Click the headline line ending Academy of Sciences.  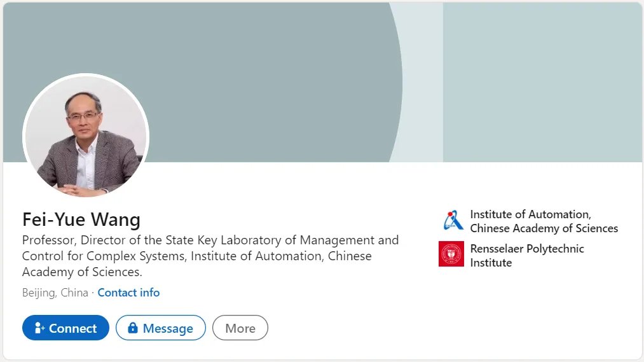tap(82, 272)
